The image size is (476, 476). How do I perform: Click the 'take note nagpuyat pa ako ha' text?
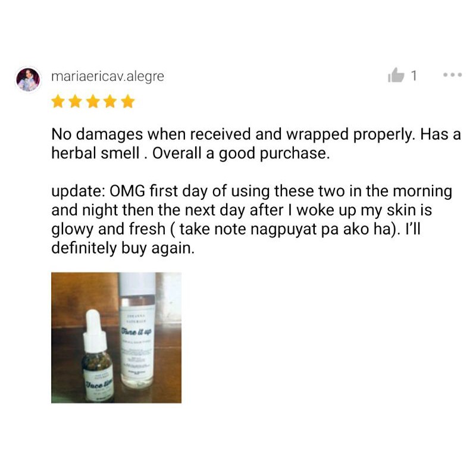tap(285, 229)
